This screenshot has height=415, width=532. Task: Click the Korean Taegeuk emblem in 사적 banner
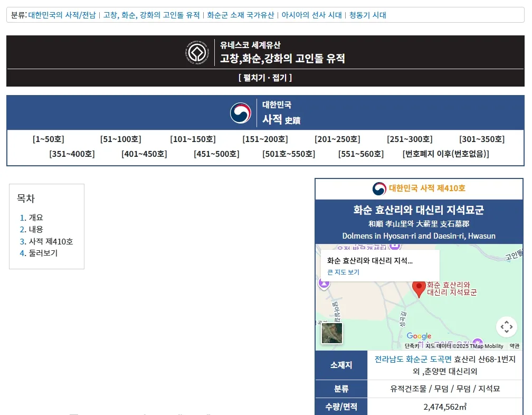[241, 112]
